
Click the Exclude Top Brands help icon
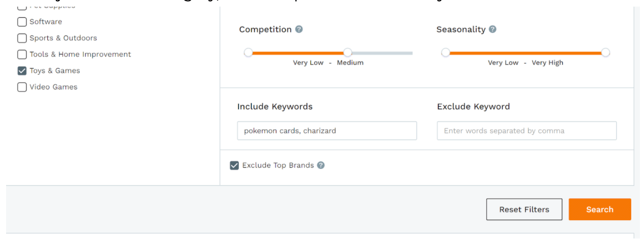pos(321,165)
